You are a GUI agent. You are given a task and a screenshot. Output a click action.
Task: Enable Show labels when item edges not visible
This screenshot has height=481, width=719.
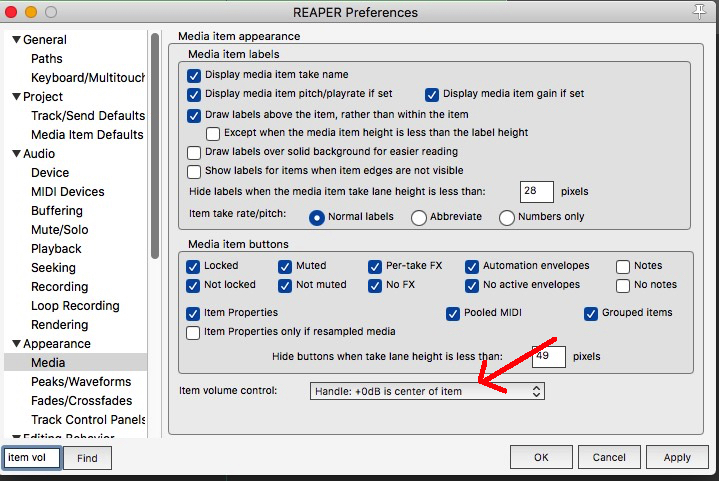[194, 171]
